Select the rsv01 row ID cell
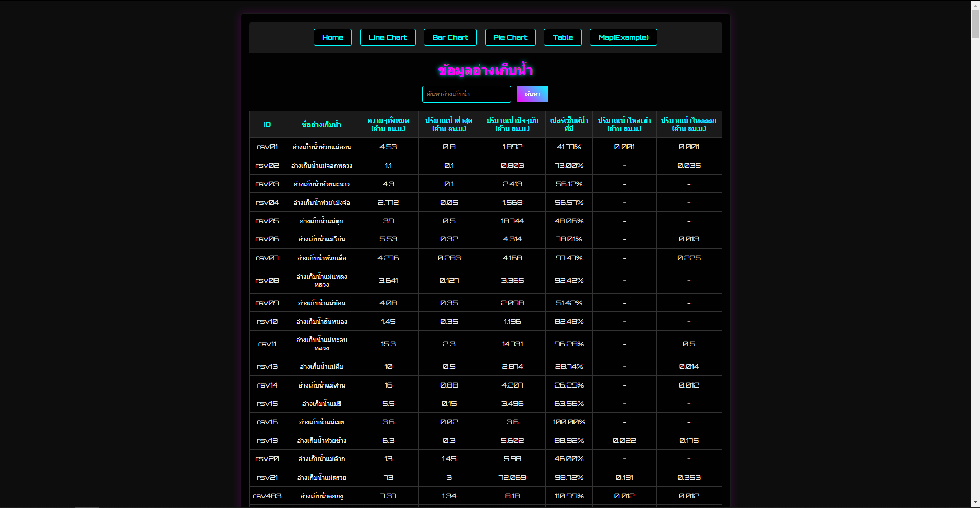Screen dimensions: 980x508 [267, 147]
